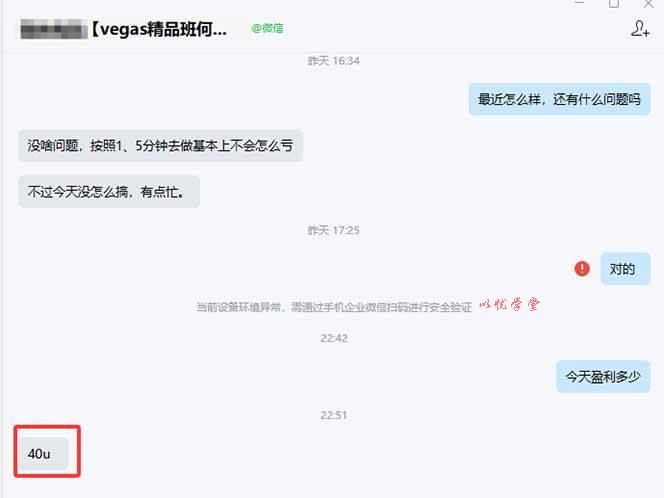Maximize the chat window
The width and height of the screenshot is (664, 498).
614,4
